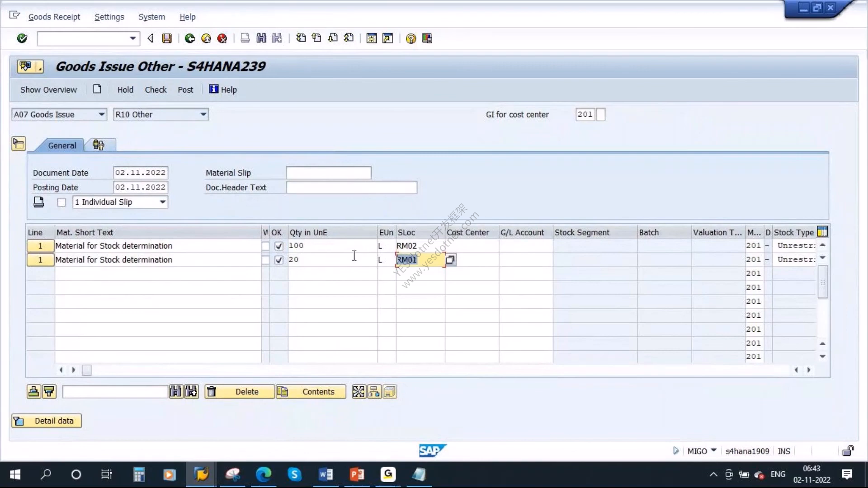This screenshot has width=868, height=488.
Task: Expand the A07 Goods Issue dropdown
Action: point(102,114)
